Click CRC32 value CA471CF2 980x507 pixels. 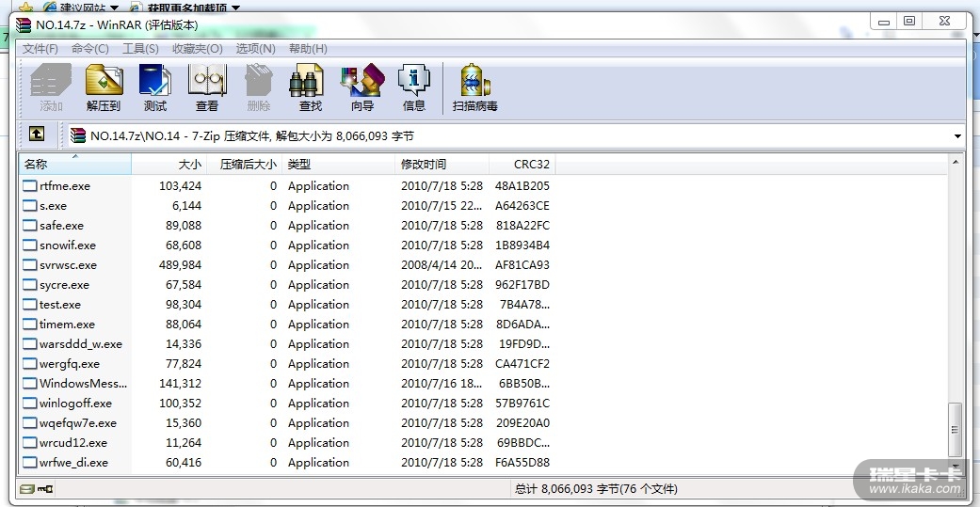[x=522, y=363]
